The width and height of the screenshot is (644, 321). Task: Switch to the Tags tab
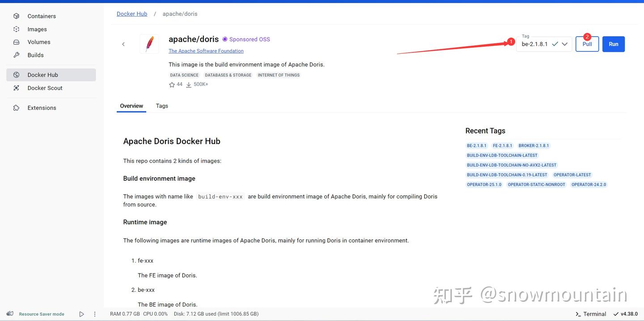[162, 106]
